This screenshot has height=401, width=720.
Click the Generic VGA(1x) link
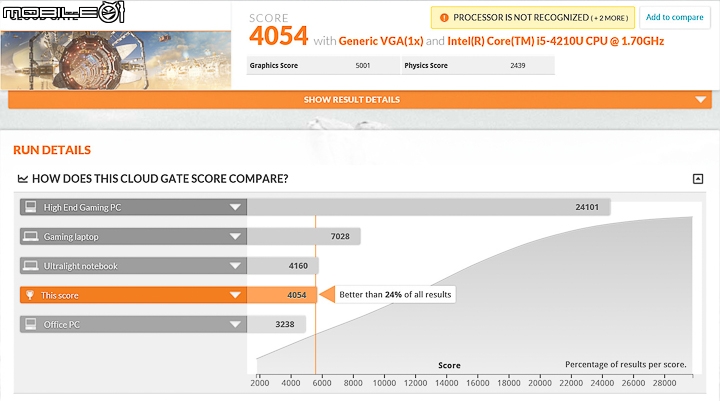tap(381, 41)
